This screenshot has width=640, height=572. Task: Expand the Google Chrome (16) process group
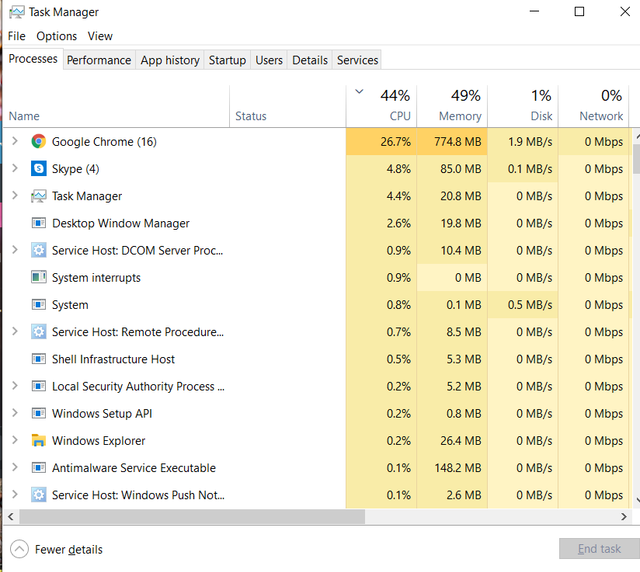tap(15, 141)
